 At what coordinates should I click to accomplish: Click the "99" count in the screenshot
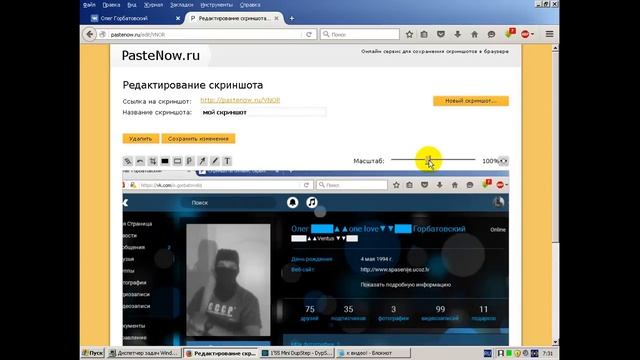pos(440,309)
